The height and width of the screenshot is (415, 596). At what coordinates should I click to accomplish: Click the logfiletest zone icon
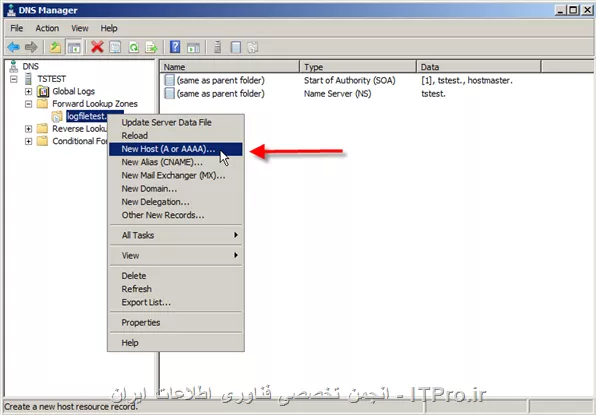57,116
